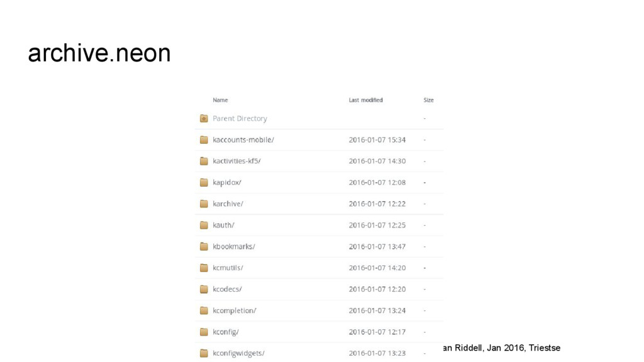Open the kcodecs/ directory link
644x362 pixels.
[227, 289]
